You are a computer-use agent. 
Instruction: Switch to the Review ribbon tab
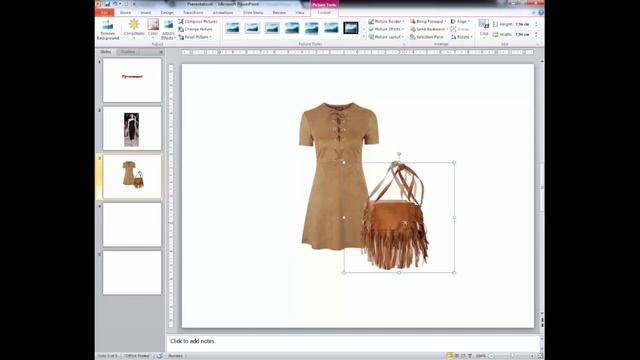(x=279, y=13)
